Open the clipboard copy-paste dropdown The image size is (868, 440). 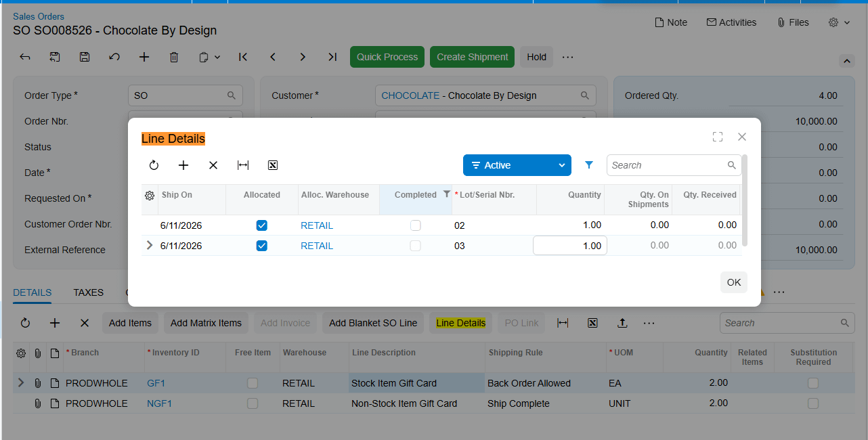210,57
